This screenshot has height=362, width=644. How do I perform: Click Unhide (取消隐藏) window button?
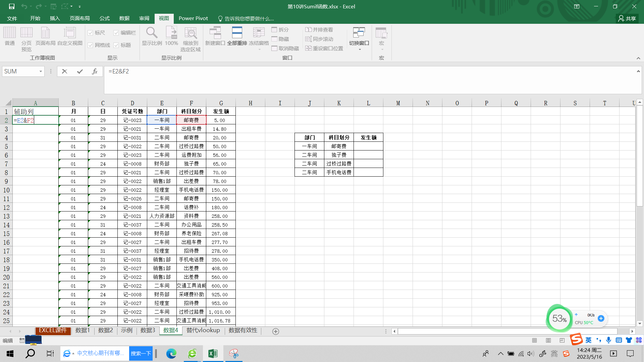(285, 49)
